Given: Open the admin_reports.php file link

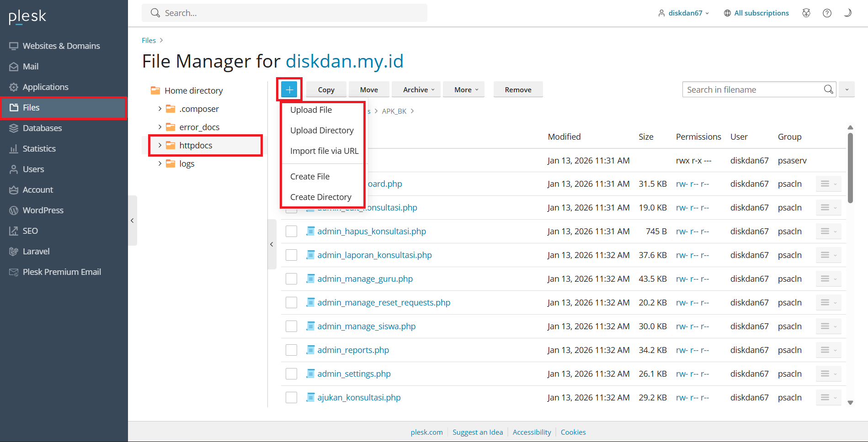Looking at the screenshot, I should 353,350.
